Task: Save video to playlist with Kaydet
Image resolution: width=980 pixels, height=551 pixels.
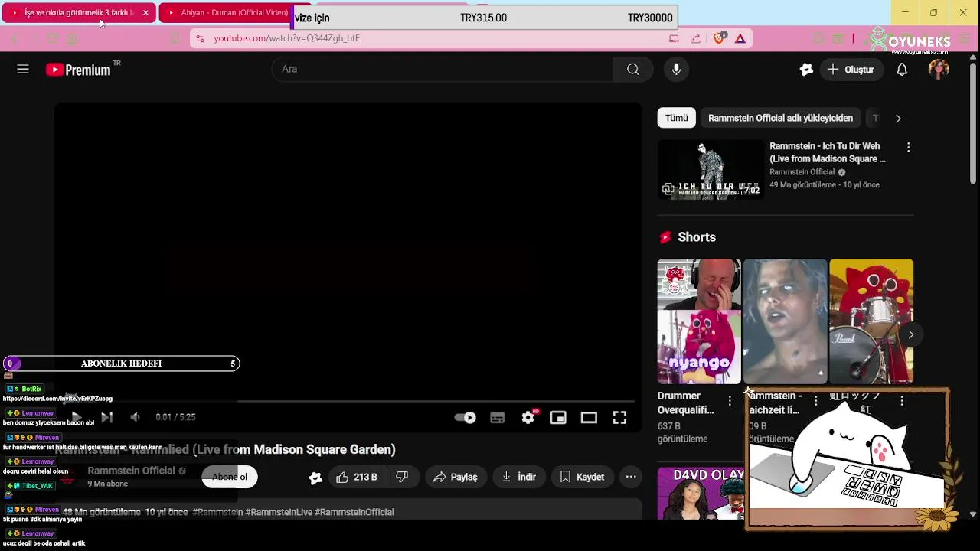Action: tap(583, 477)
